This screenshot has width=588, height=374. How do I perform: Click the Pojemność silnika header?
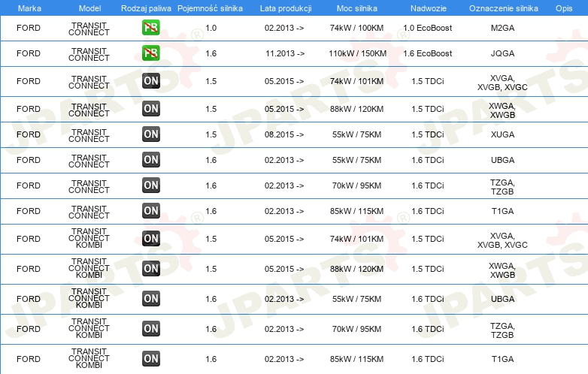210,8
